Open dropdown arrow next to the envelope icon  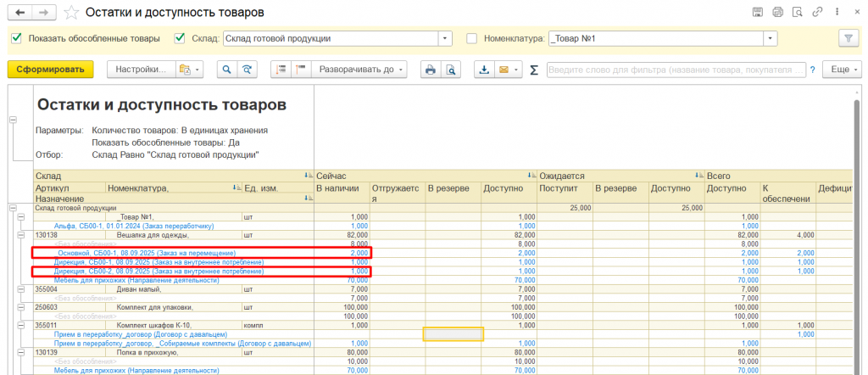517,70
